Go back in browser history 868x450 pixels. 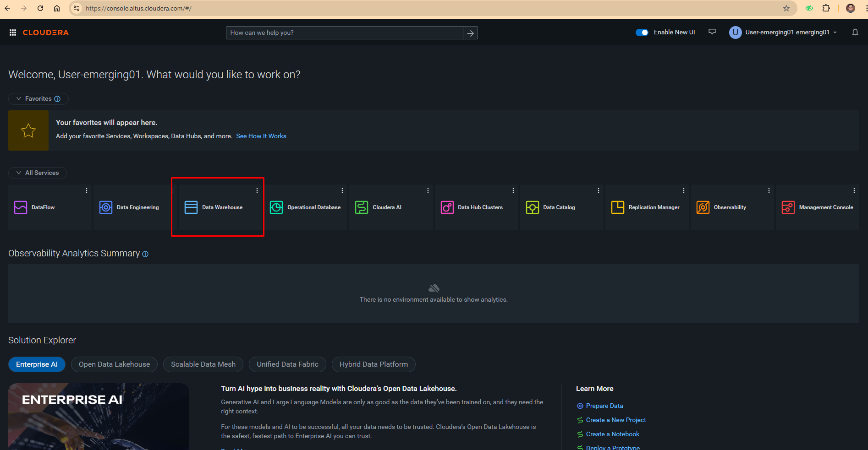(x=8, y=8)
